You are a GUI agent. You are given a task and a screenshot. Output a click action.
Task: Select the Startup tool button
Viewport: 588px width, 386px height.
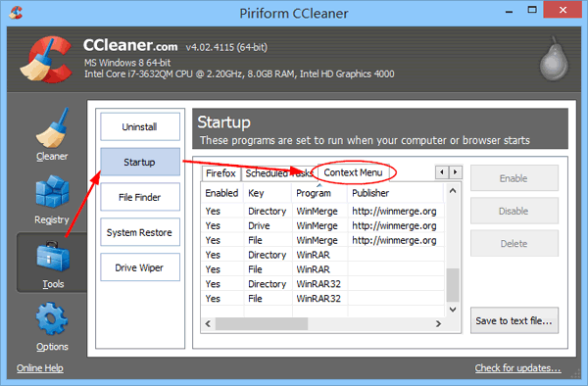140,162
